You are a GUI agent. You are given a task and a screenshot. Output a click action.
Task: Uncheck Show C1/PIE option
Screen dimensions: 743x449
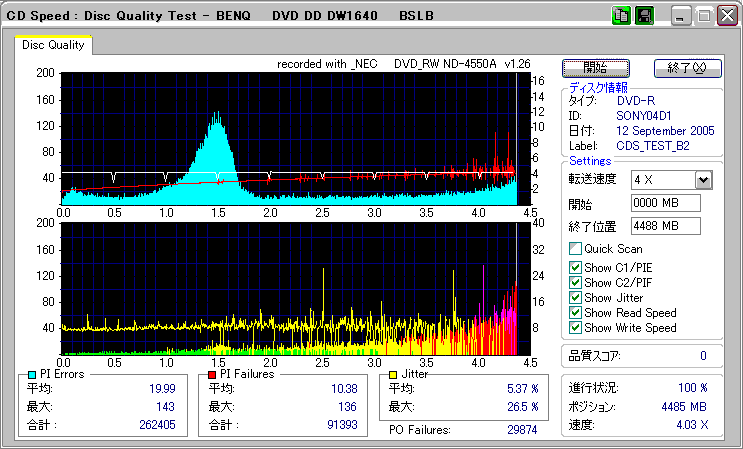(575, 268)
